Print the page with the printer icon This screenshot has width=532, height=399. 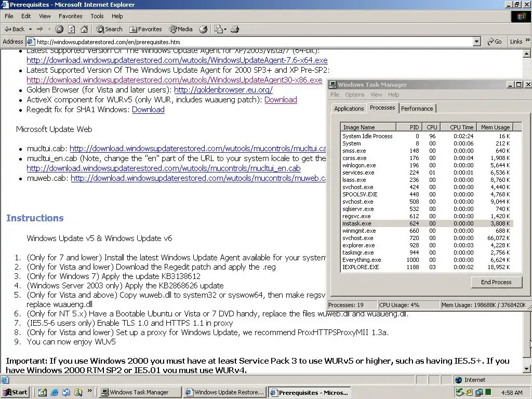point(235,29)
